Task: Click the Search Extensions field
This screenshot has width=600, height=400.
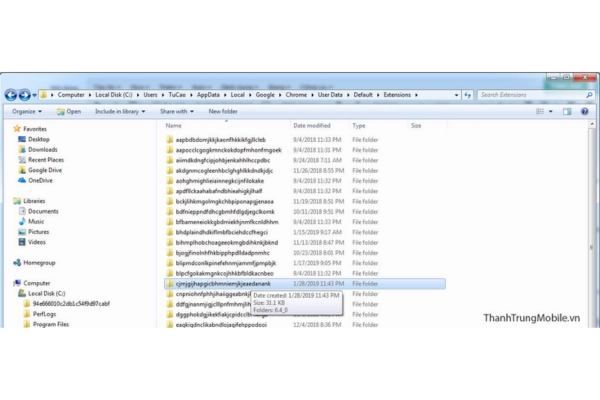Action: tap(532, 95)
